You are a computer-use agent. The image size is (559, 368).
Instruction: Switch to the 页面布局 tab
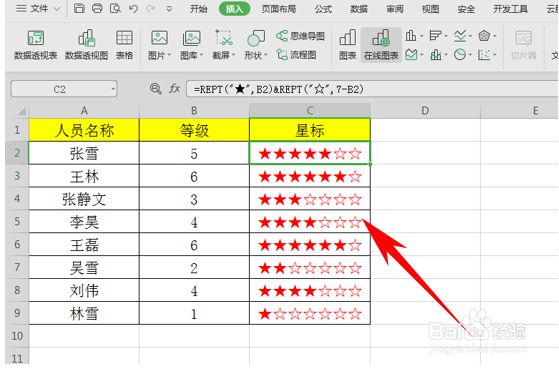click(279, 9)
